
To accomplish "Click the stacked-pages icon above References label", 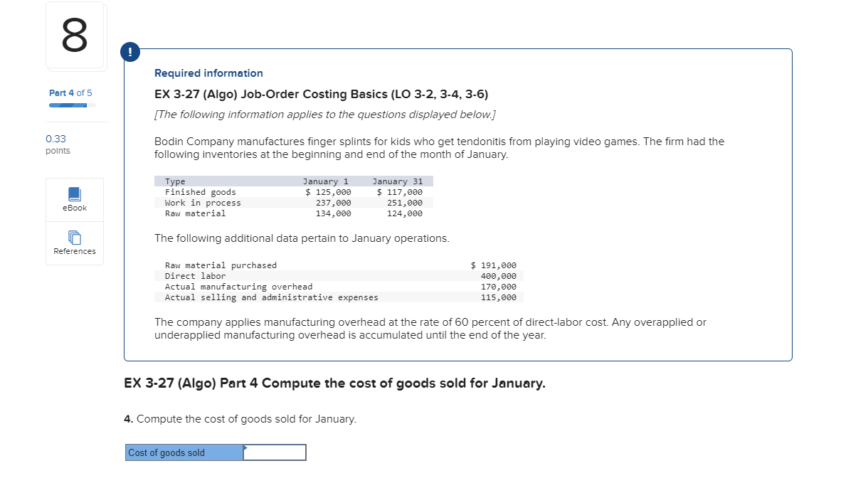I will click(74, 237).
